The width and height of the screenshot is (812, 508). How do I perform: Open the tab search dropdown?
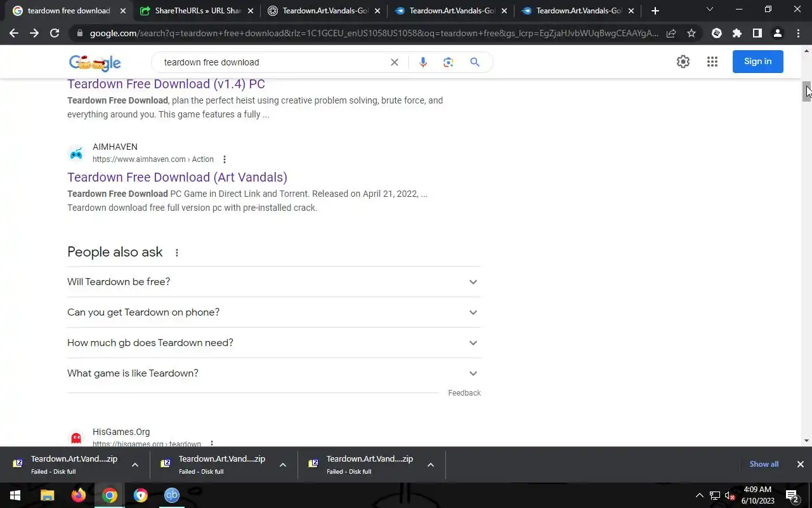[x=710, y=10]
